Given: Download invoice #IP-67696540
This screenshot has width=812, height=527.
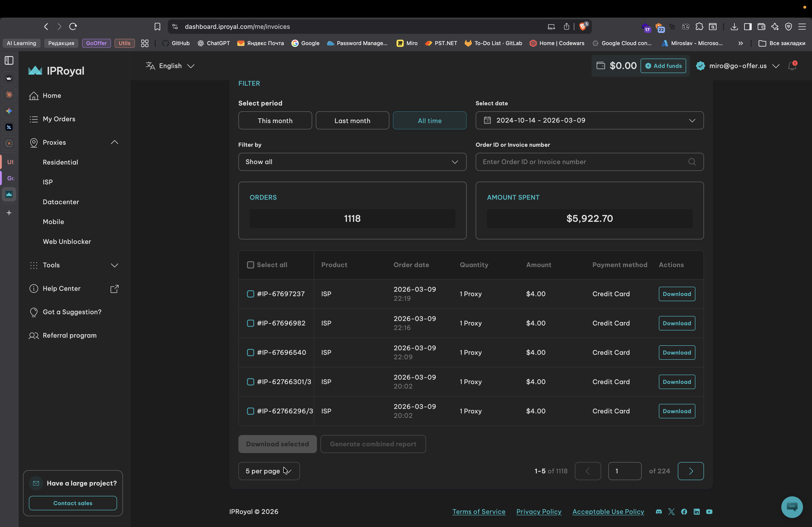Looking at the screenshot, I should 676,353.
